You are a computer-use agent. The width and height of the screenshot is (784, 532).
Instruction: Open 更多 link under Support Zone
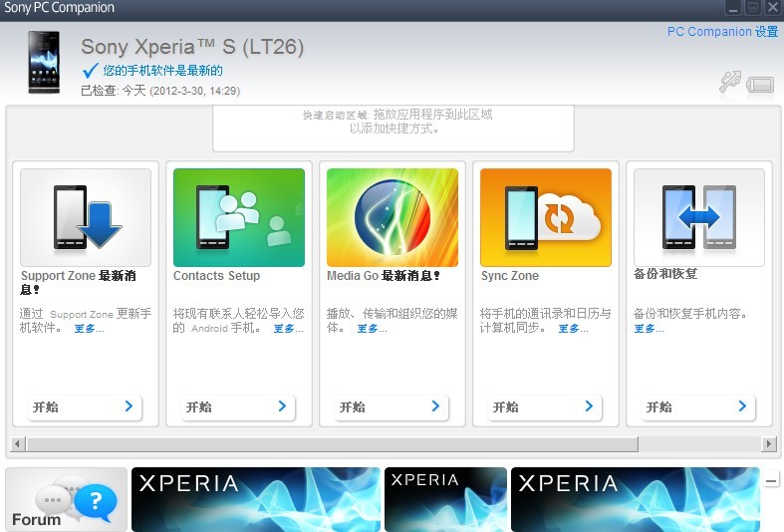pyautogui.click(x=89, y=329)
